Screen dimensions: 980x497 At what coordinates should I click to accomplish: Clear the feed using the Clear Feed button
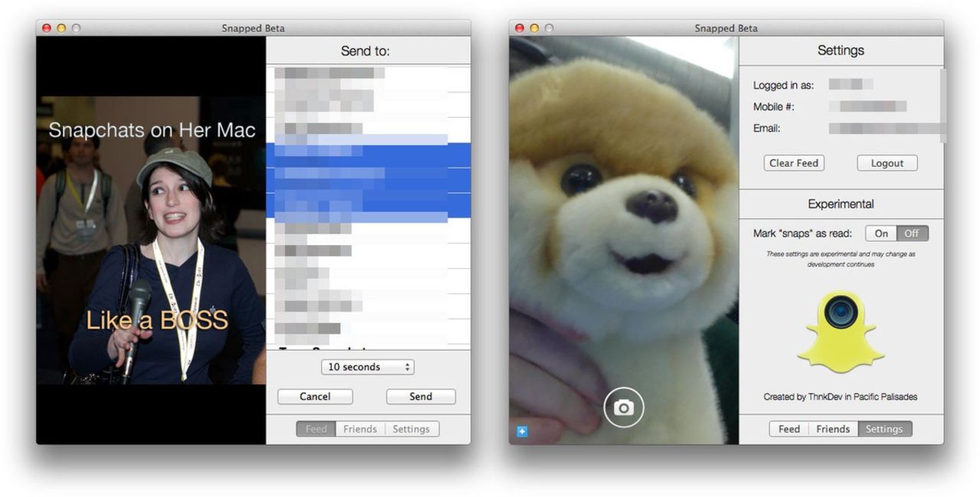[794, 162]
